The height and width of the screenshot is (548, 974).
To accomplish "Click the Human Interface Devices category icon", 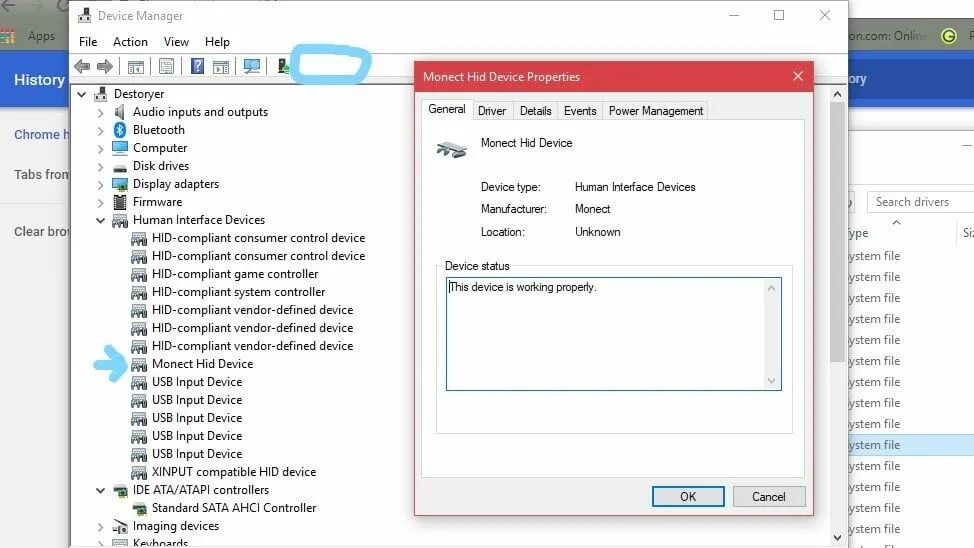I will point(120,221).
